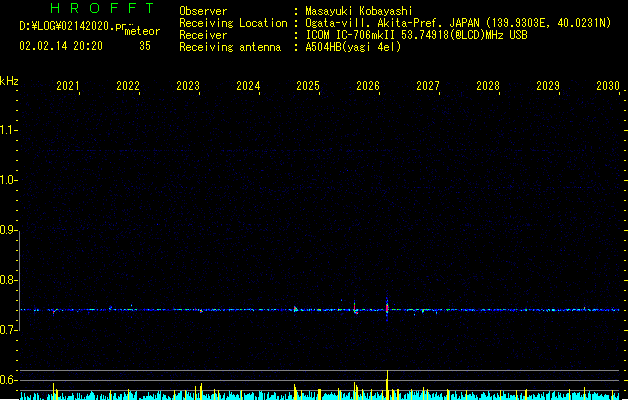This screenshot has height=400, width=629.
Task: Click the 2030 time axis marker
Action: pos(608,86)
